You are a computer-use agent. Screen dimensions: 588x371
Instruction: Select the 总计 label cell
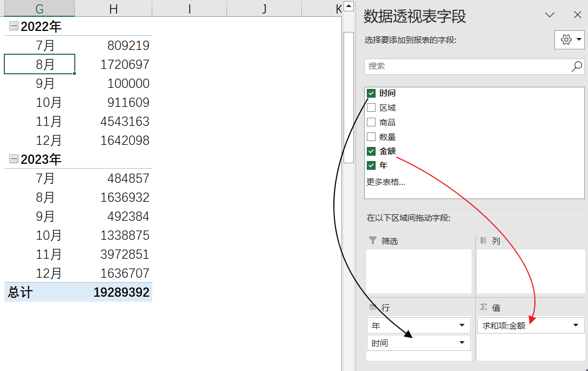tap(40, 292)
